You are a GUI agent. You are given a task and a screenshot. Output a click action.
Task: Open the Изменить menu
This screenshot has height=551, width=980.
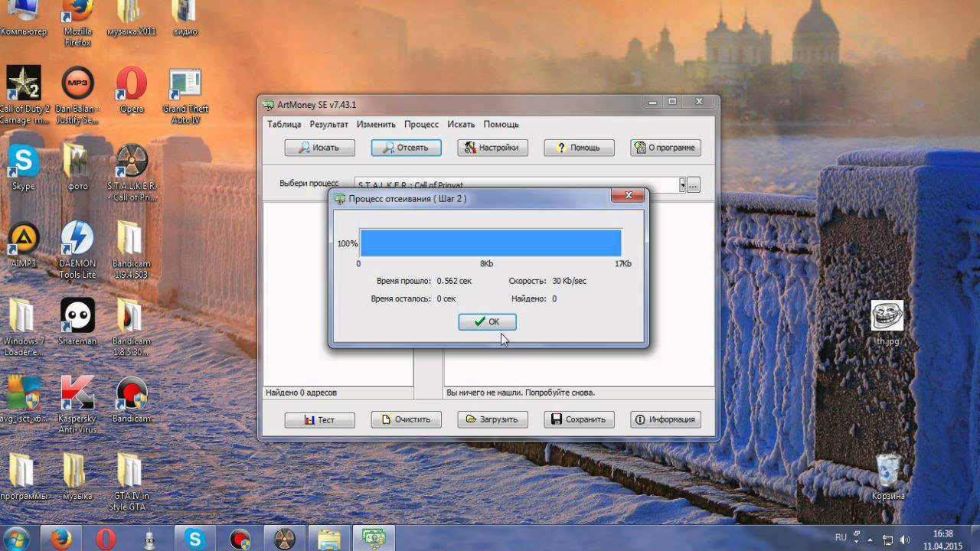(376, 124)
